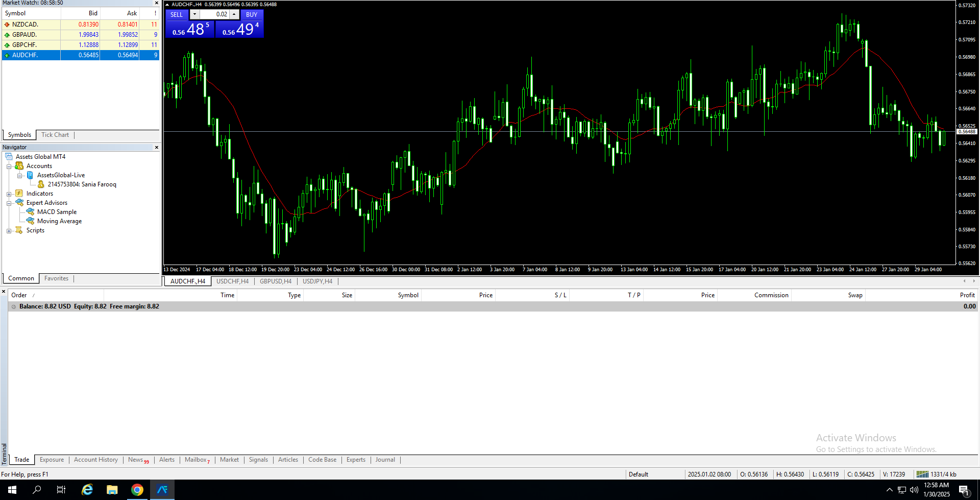Click the lot volume input field
The width and height of the screenshot is (980, 500).
click(x=214, y=14)
